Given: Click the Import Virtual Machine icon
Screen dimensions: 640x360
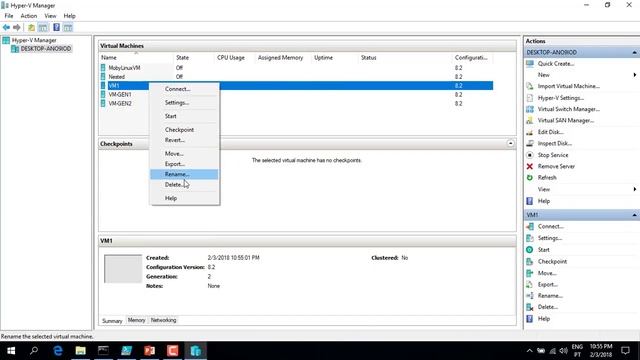Looking at the screenshot, I should [x=530, y=86].
